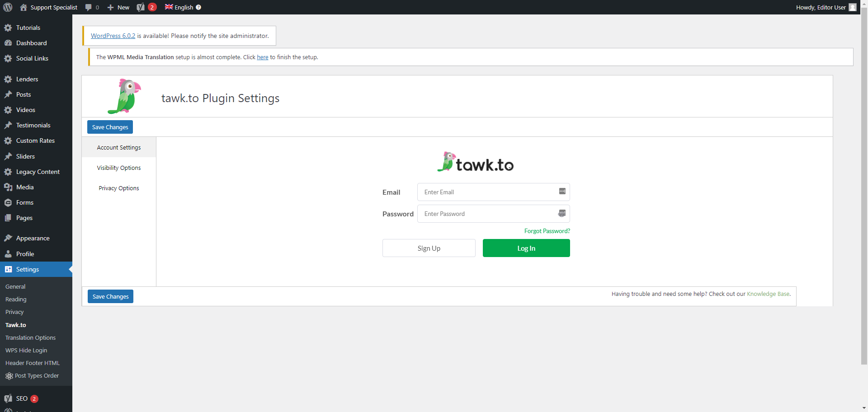Open the Yoast SEO admin bar icon

pos(141,7)
